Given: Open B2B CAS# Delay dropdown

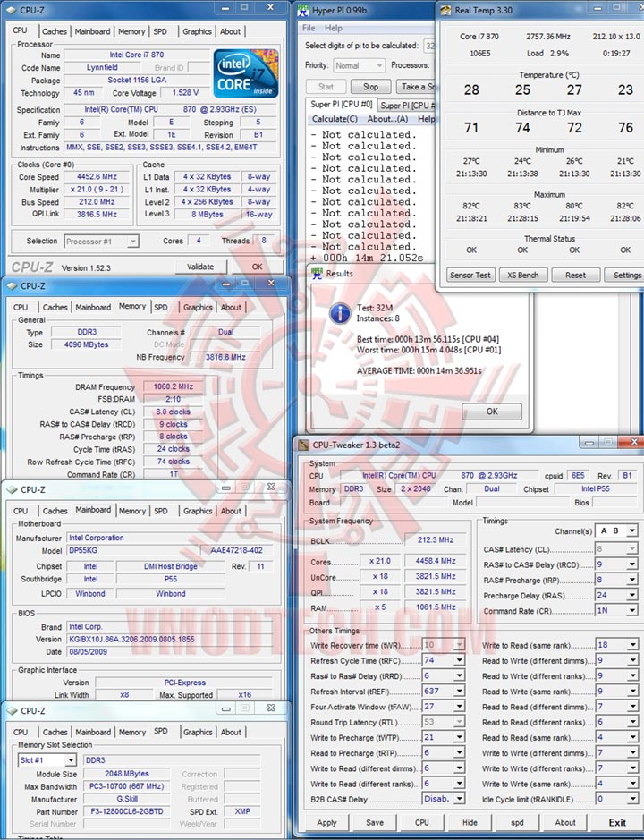Looking at the screenshot, I should [x=444, y=799].
